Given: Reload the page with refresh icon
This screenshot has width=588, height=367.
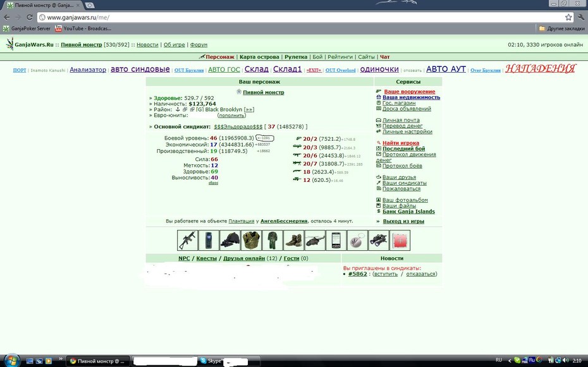Looking at the screenshot, I should pyautogui.click(x=30, y=17).
